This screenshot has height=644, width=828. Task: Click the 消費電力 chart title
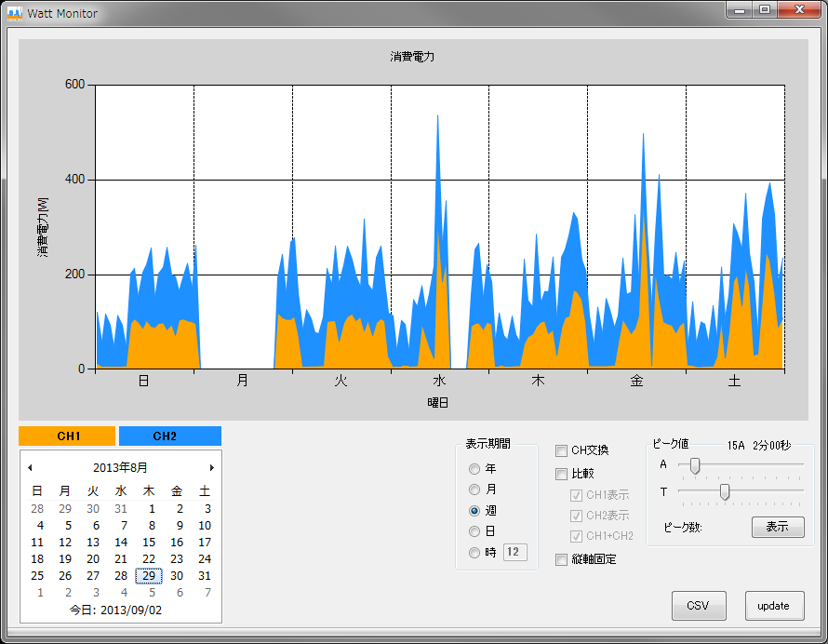[x=412, y=57]
